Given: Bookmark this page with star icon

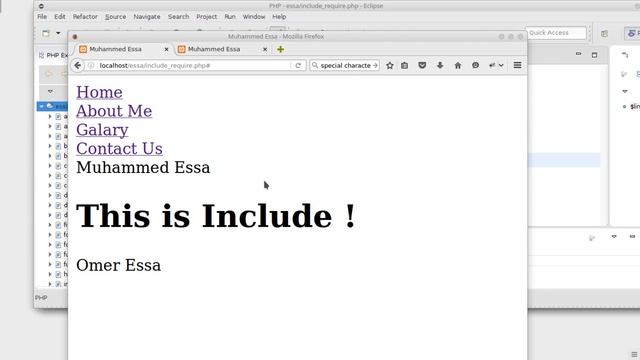Looking at the screenshot, I should pyautogui.click(x=390, y=65).
